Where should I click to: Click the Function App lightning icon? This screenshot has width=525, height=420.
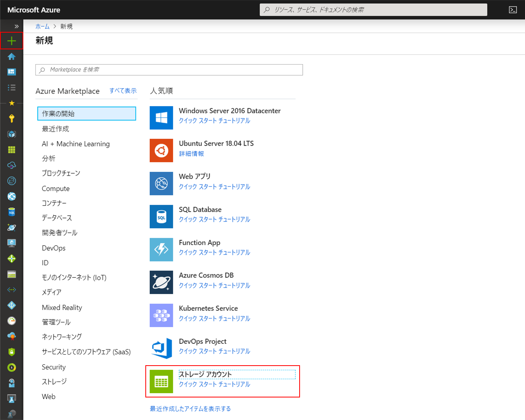[x=161, y=249]
